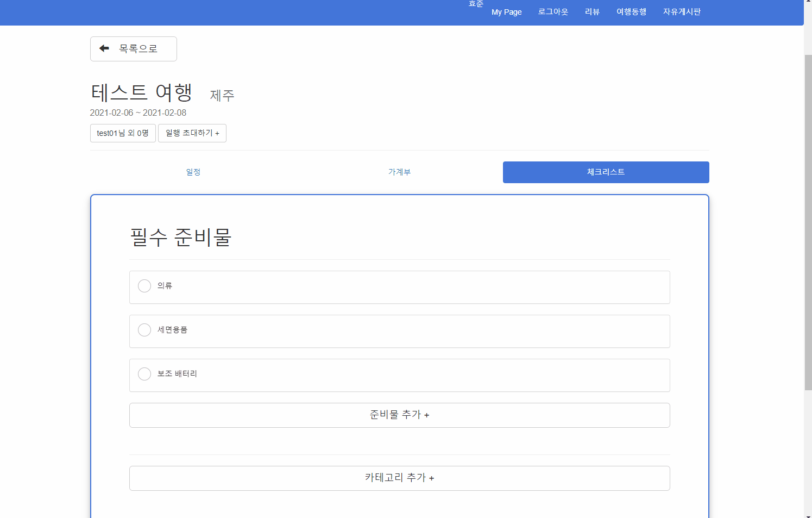Click 일행 초대하기 + to invite a companion
The image size is (812, 518).
[192, 133]
